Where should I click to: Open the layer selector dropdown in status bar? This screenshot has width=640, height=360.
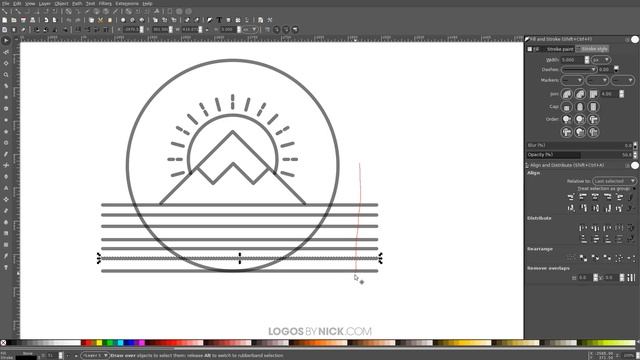[96, 356]
